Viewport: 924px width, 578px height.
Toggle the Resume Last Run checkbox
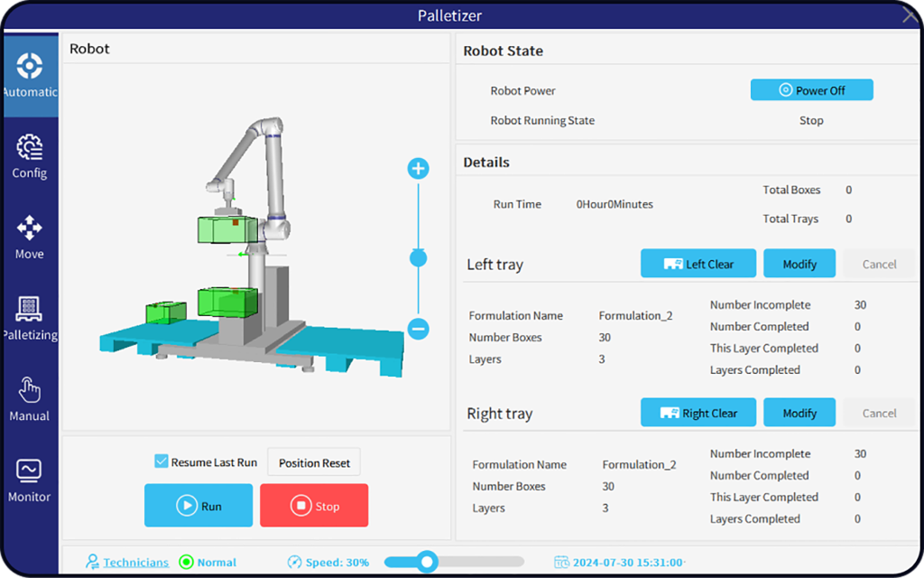pos(162,461)
